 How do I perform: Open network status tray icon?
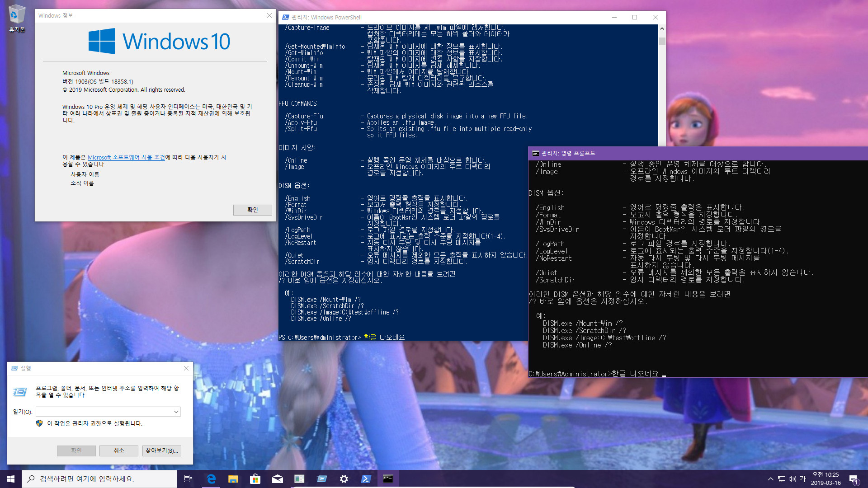(782, 479)
